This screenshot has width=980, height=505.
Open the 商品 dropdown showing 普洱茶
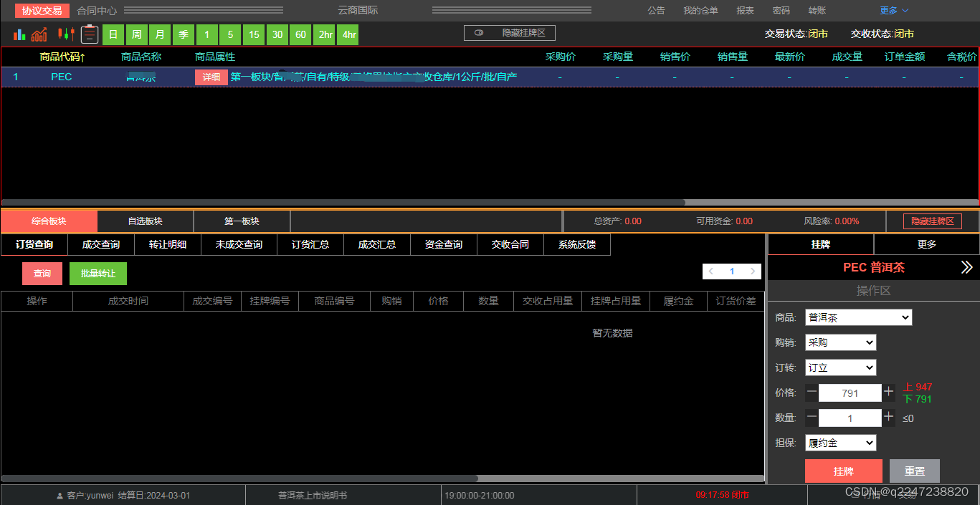859,317
